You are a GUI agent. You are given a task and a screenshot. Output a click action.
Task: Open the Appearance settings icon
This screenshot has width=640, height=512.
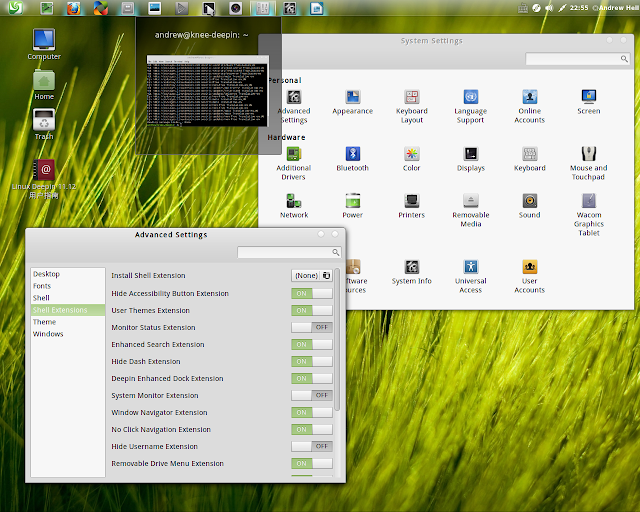pos(352,98)
